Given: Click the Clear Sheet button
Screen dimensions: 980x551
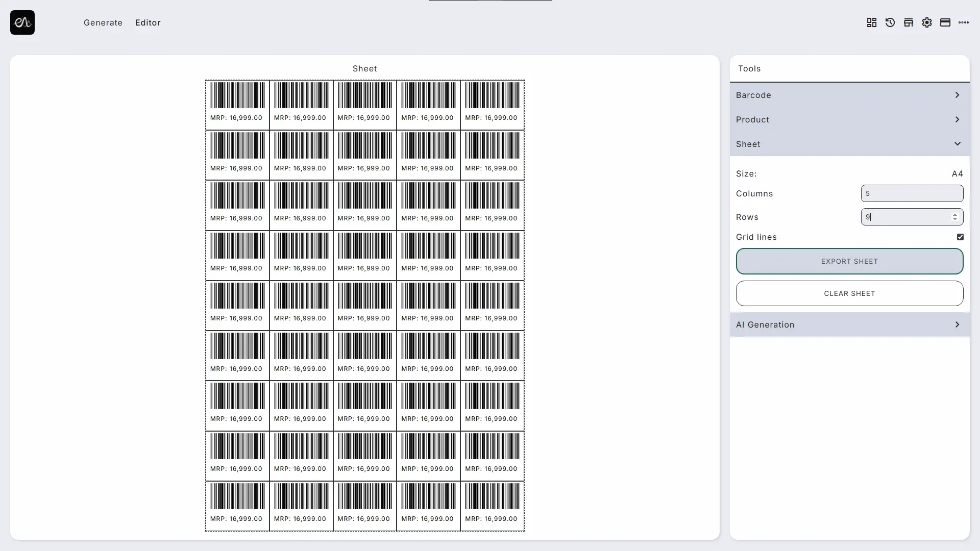Looking at the screenshot, I should point(849,293).
